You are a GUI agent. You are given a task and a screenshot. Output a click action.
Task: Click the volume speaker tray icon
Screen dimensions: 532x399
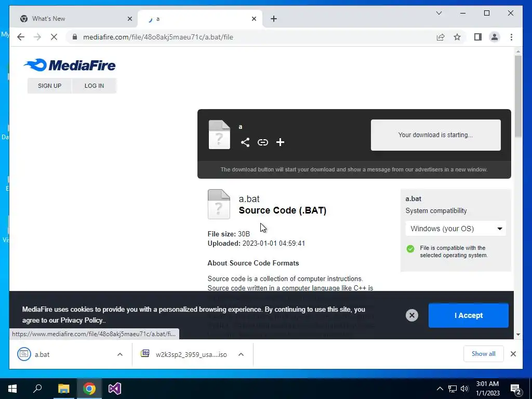click(x=464, y=389)
